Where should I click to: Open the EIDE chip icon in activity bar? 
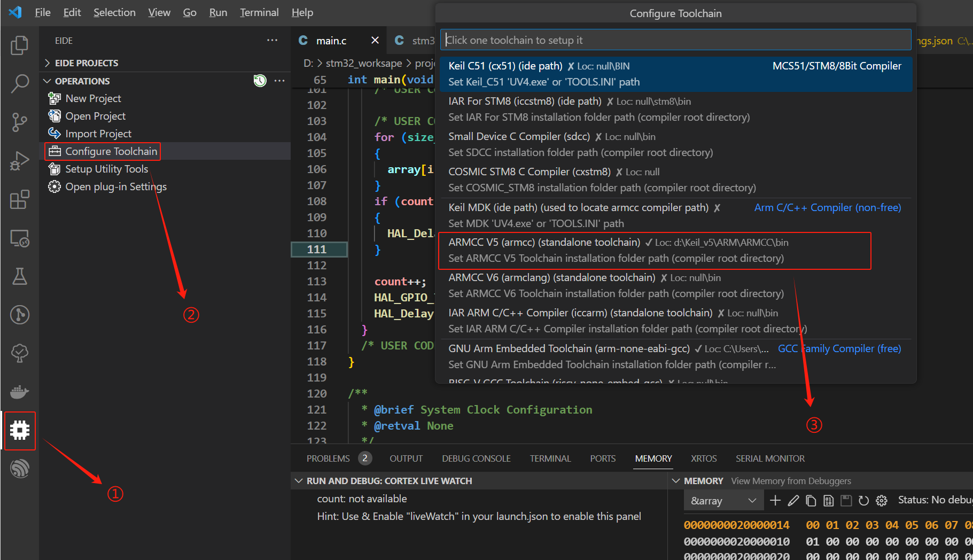20,430
